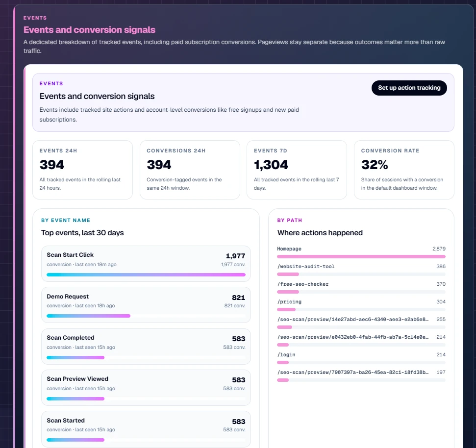Click the Where actions happened heading
The width and height of the screenshot is (476, 448).
coord(320,233)
